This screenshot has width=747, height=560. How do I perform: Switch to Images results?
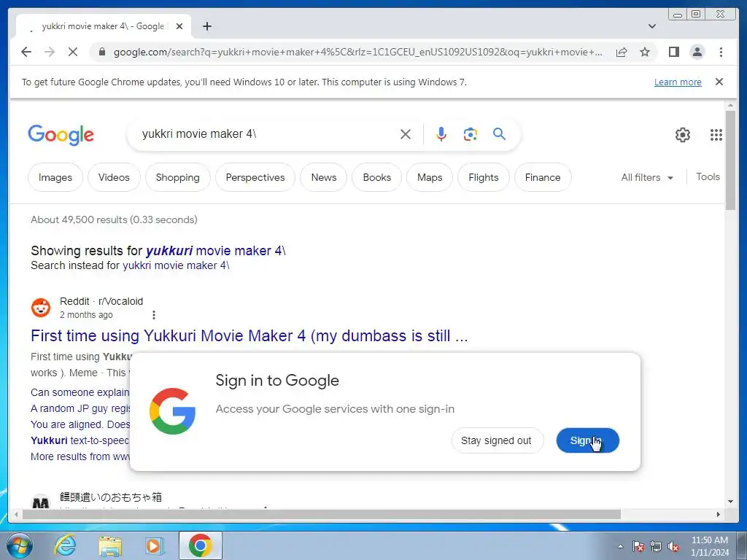point(55,177)
